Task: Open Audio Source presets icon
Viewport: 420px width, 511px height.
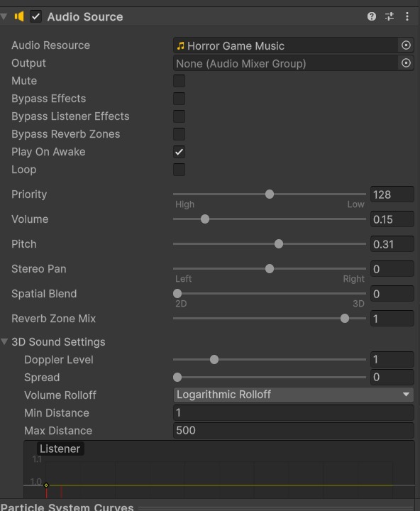Action: 389,16
